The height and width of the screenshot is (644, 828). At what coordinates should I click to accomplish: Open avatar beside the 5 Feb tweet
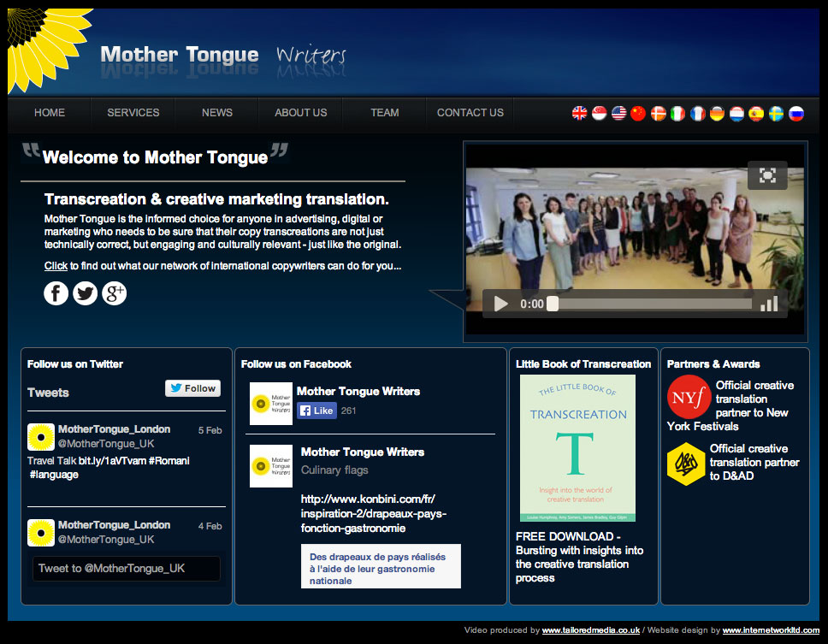pos(41,436)
